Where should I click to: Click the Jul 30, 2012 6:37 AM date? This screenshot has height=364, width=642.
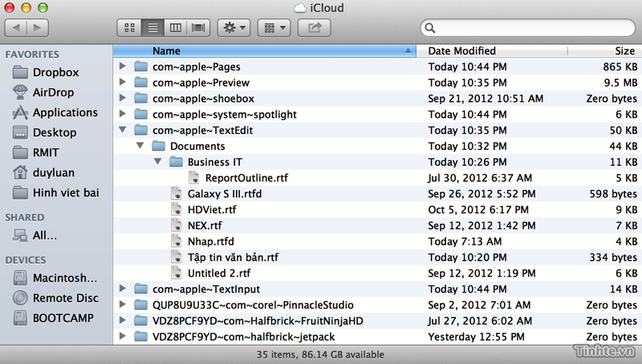tap(480, 178)
